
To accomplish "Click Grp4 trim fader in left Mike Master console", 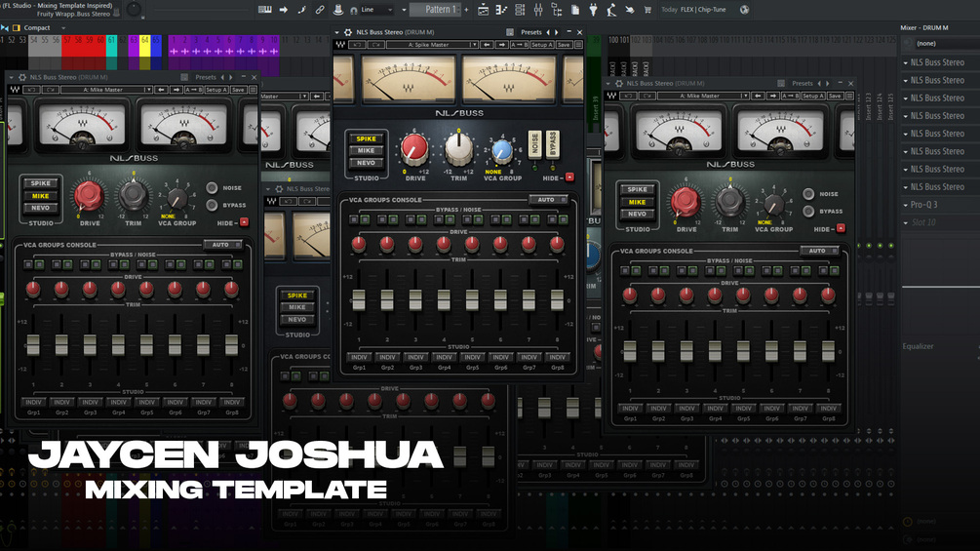I will pos(118,345).
